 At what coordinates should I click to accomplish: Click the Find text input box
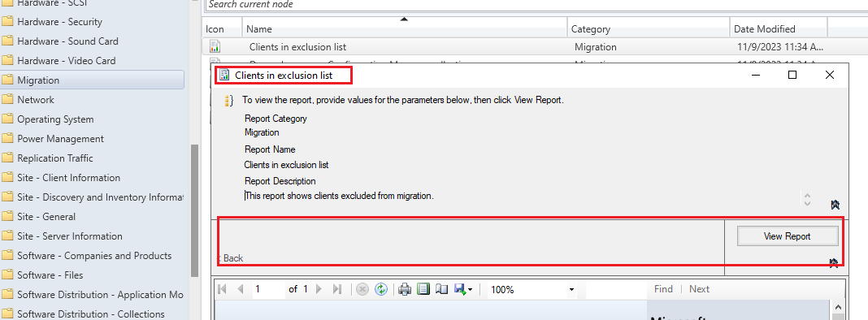coord(615,289)
